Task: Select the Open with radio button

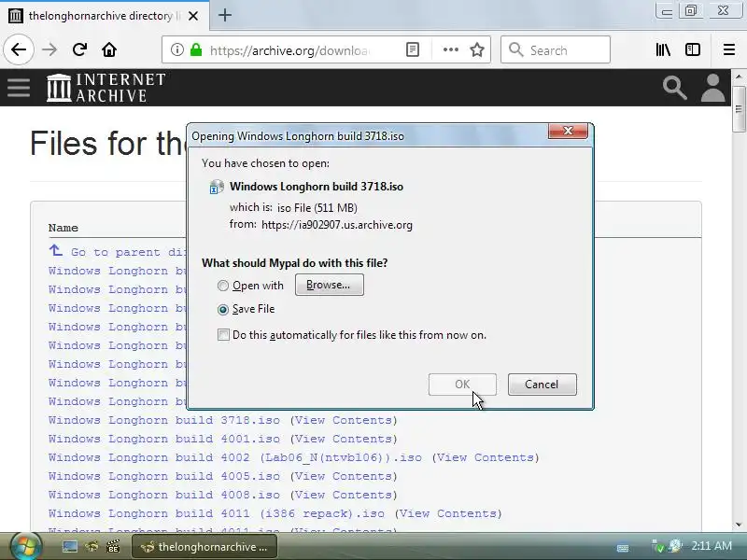Action: [x=222, y=286]
